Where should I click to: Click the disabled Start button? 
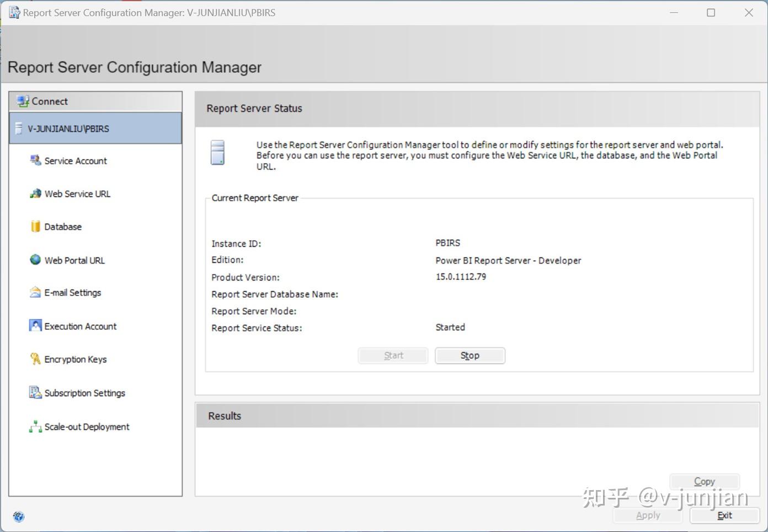[393, 355]
